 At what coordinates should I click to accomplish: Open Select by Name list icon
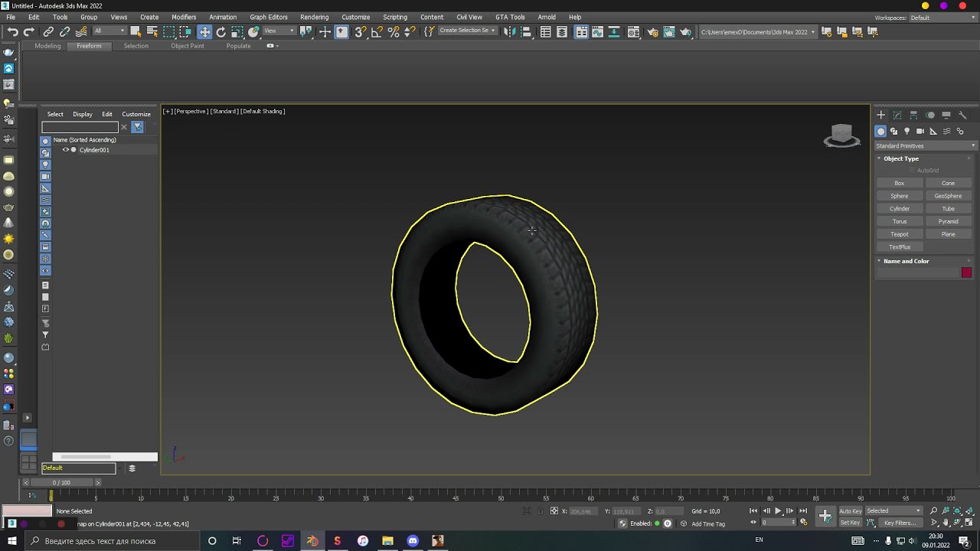coord(152,31)
